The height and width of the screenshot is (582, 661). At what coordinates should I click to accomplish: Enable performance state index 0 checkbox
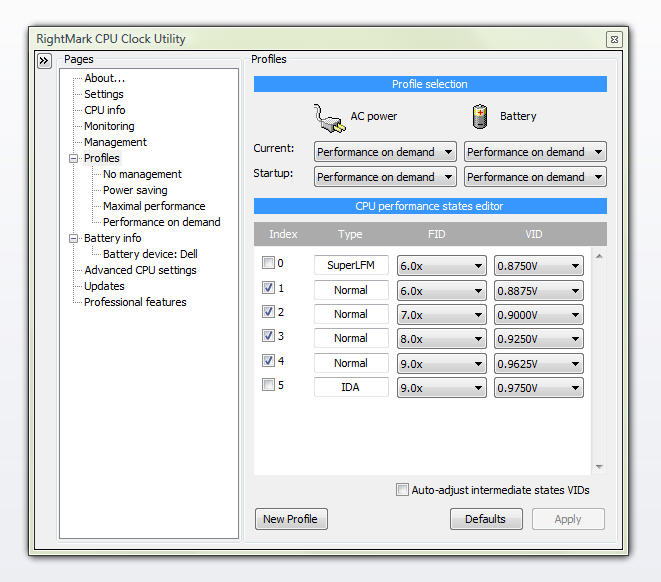[x=268, y=263]
